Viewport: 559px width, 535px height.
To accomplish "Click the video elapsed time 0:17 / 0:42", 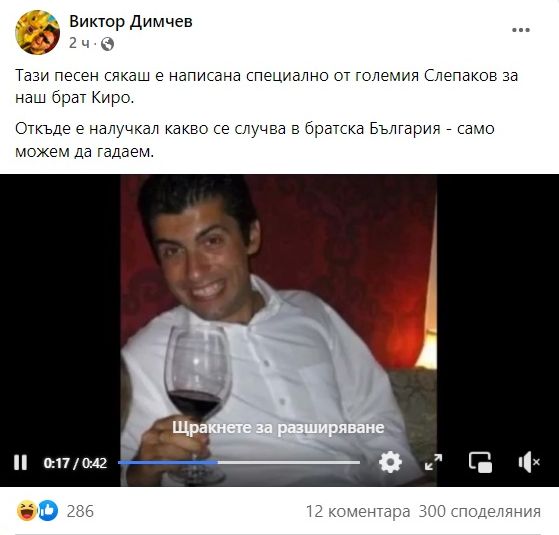I will [x=75, y=463].
